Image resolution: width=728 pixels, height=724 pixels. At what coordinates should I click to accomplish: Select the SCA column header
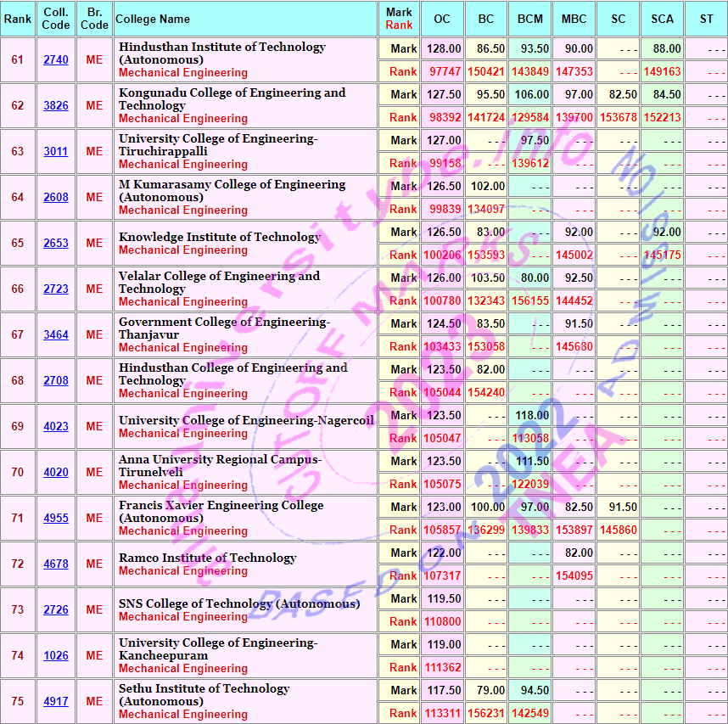click(x=663, y=20)
